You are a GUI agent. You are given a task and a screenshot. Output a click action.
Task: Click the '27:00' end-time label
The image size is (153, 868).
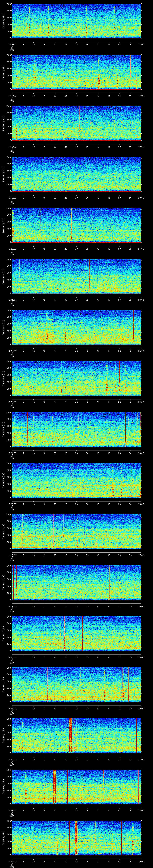point(141,555)
